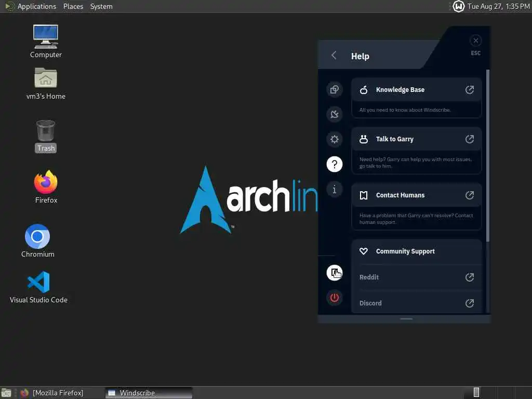Viewport: 532px width, 399px height.
Task: Open Knowledge Base external link arrow
Action: point(470,89)
